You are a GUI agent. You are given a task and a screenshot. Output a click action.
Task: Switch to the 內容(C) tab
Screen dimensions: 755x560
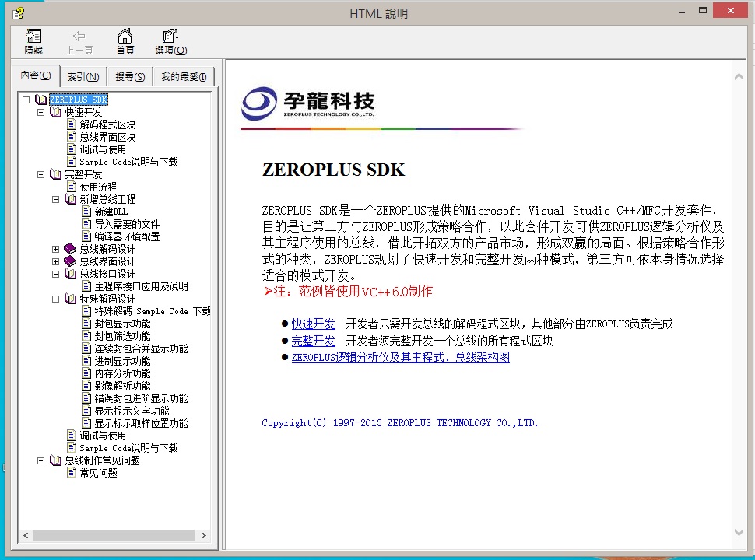[36, 75]
